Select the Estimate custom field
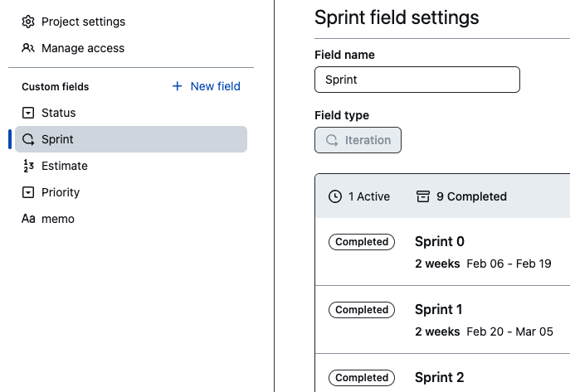The width and height of the screenshot is (570, 392). pos(131,166)
